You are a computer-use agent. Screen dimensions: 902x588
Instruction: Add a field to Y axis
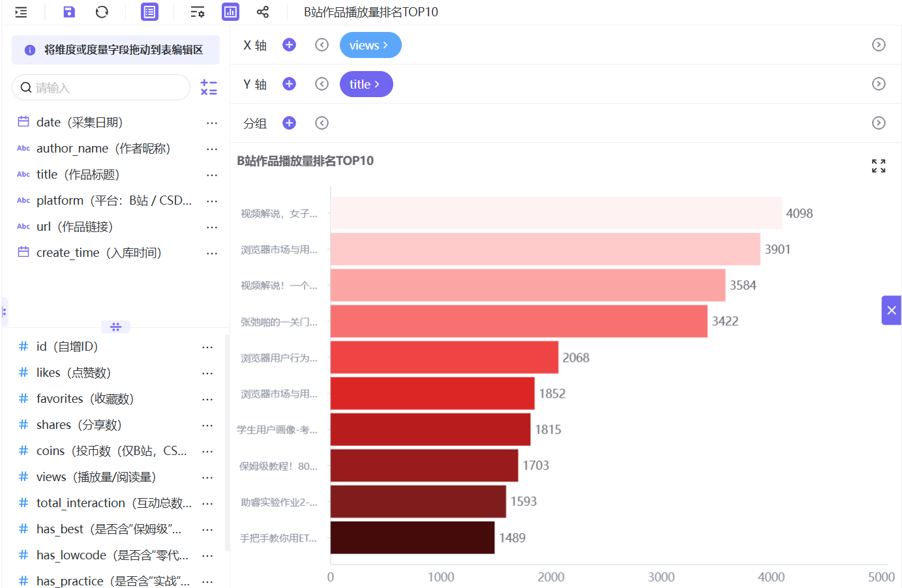tap(290, 84)
